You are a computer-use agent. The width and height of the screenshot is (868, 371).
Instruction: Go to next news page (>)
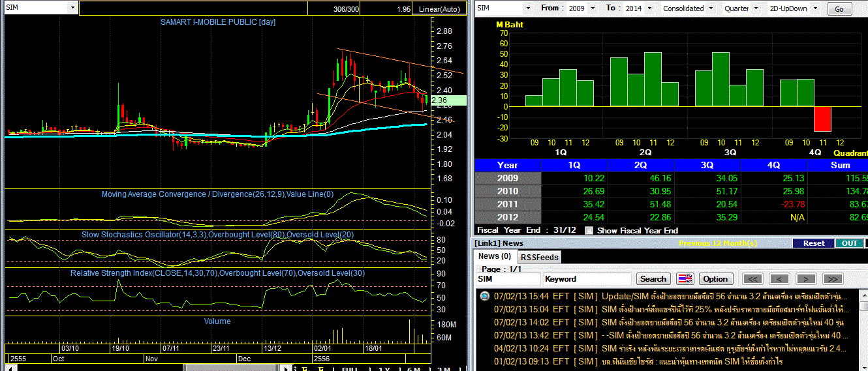(806, 278)
